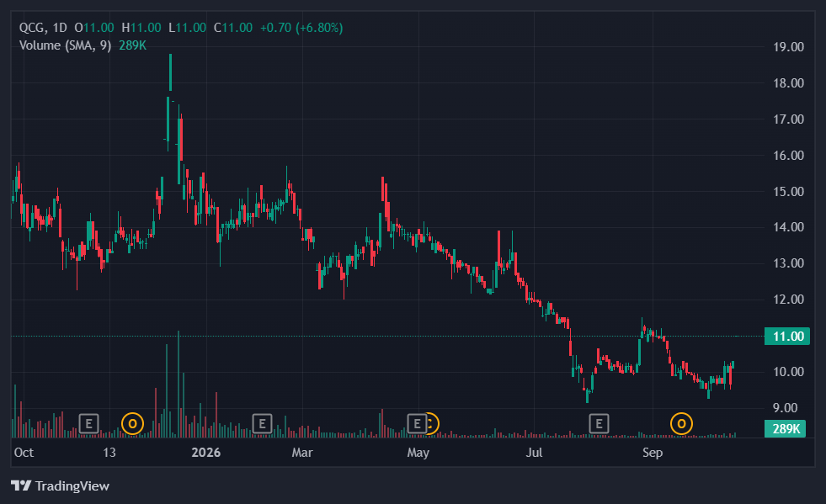Image resolution: width=826 pixels, height=504 pixels.
Task: Click the 16.00 price axis label
Action: click(788, 156)
